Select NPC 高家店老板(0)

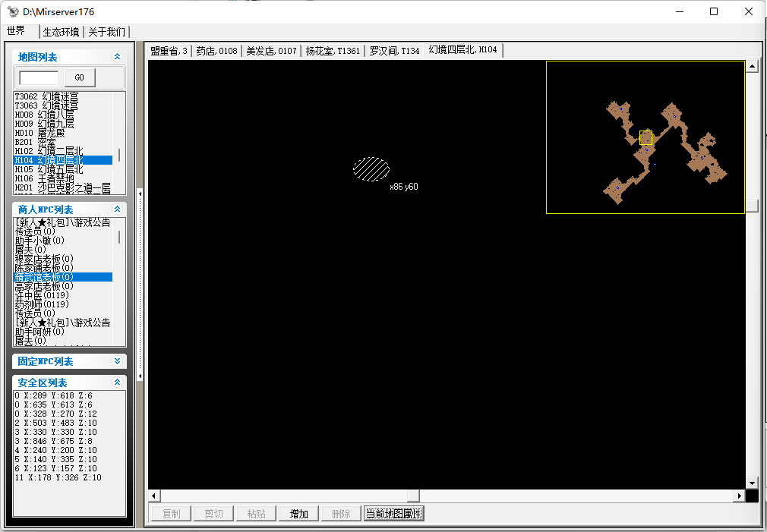(x=62, y=286)
